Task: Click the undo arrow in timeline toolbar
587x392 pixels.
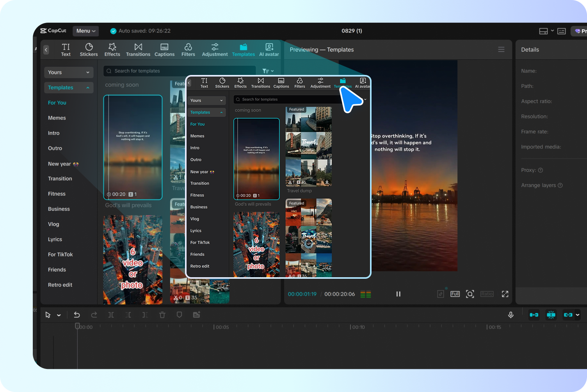Action: [77, 315]
